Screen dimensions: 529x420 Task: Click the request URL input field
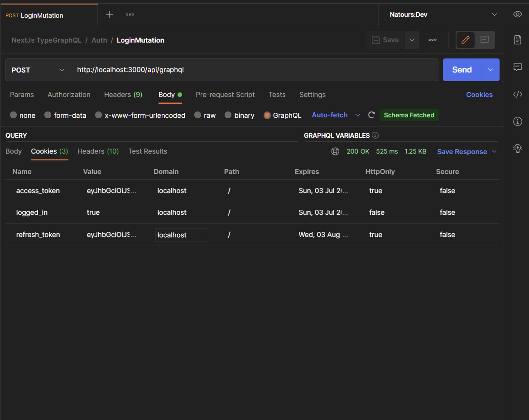(254, 70)
